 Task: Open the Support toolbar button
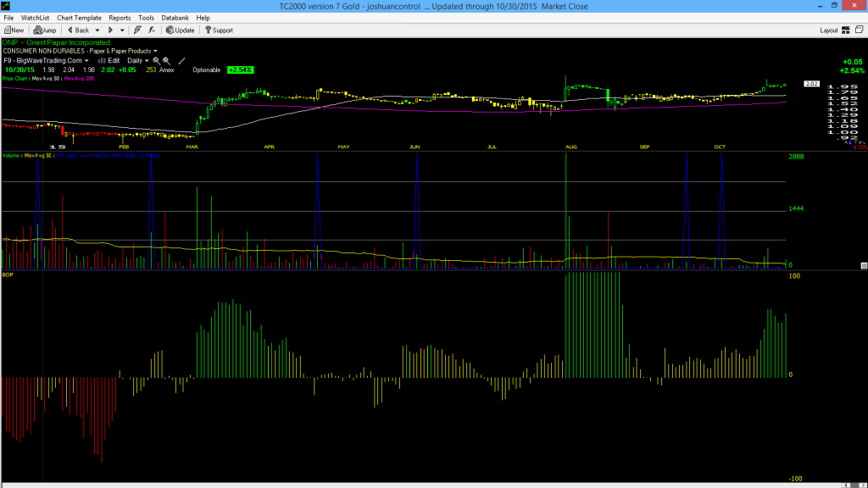pyautogui.click(x=220, y=30)
